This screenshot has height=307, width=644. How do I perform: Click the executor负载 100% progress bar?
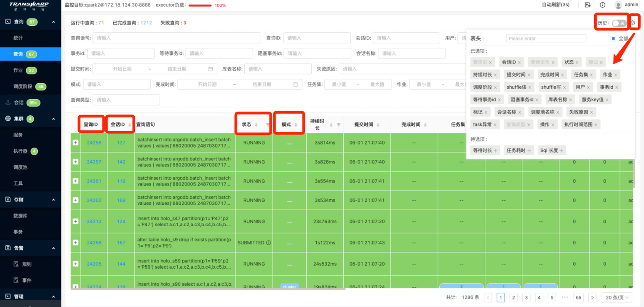(200, 5)
